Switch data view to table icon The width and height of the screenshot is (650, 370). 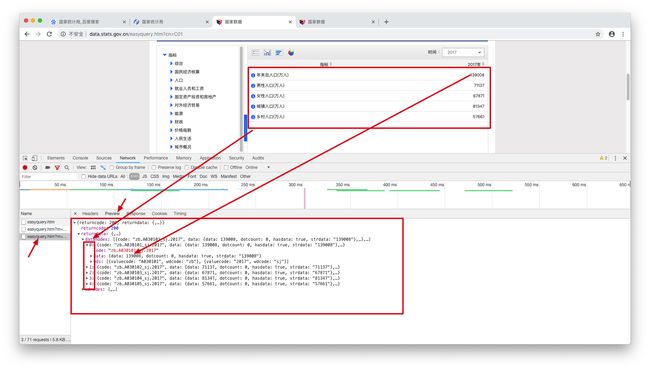click(255, 53)
